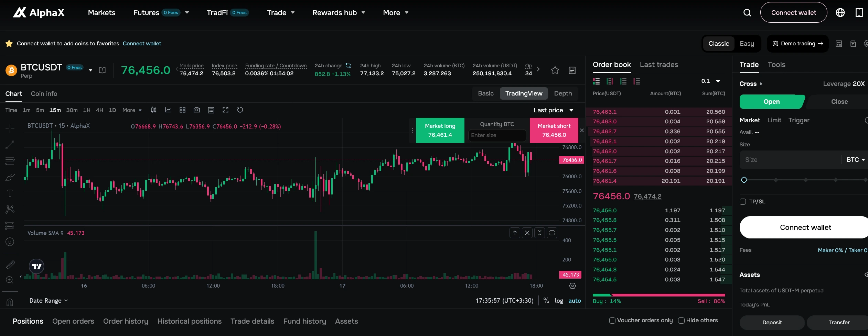Open the Order history tab
Image resolution: width=868 pixels, height=336 pixels.
click(126, 321)
